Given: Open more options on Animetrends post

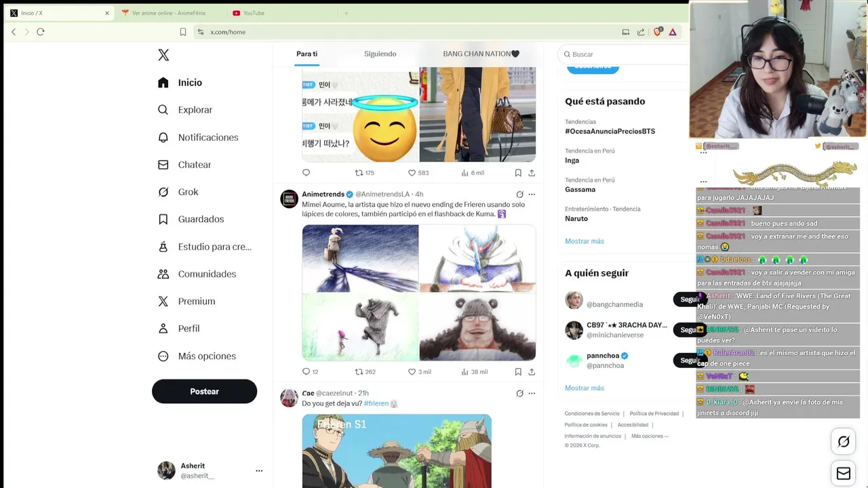Looking at the screenshot, I should coord(532,195).
